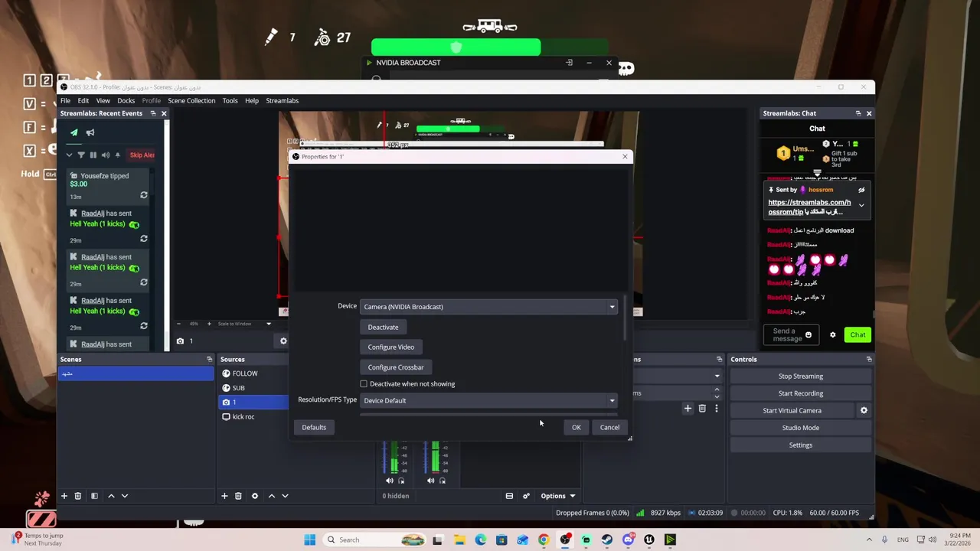
Task: Open scene filters icon in Scenes dock
Action: tap(94, 496)
